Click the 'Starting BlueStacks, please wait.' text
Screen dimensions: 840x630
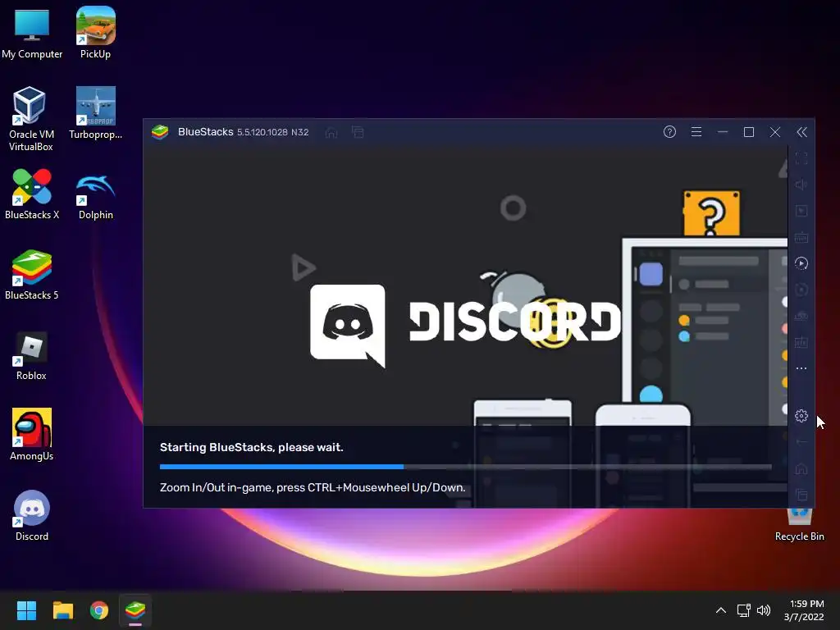tap(251, 447)
